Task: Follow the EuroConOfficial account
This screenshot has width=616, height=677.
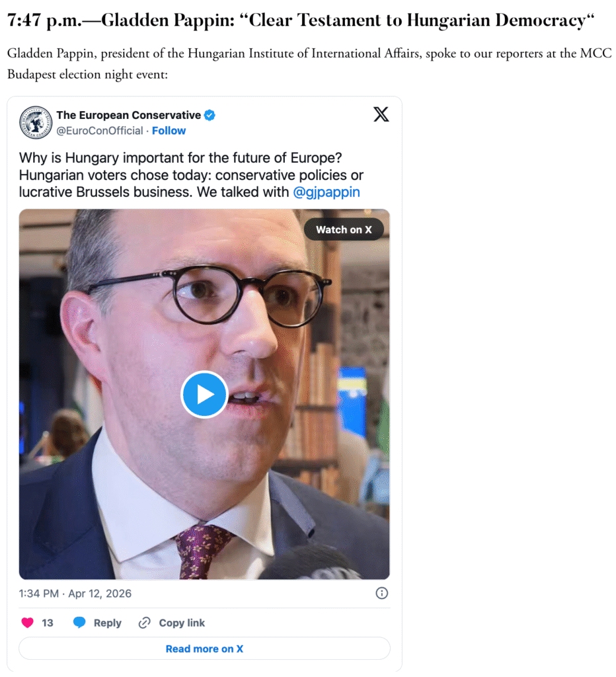Action: [x=169, y=130]
